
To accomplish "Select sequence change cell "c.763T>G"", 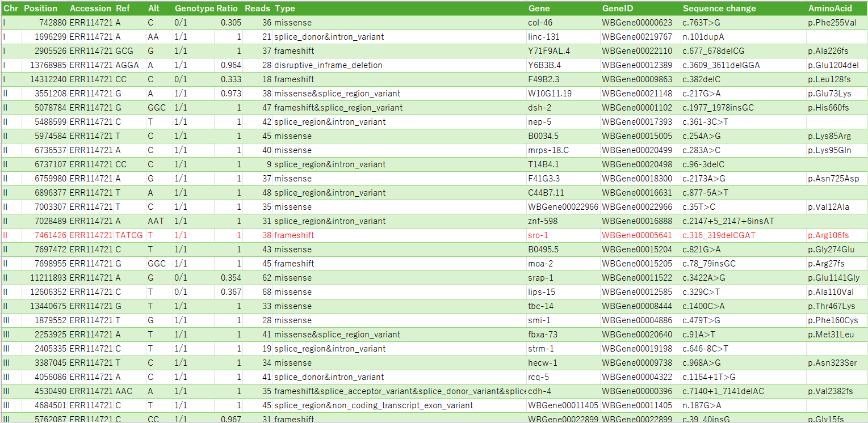I will click(702, 23).
